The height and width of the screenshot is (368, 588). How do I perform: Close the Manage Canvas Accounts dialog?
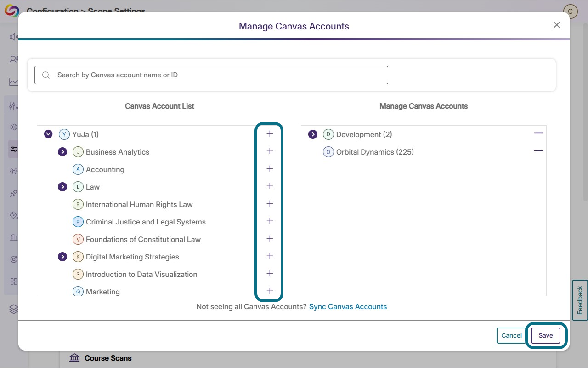click(x=557, y=25)
